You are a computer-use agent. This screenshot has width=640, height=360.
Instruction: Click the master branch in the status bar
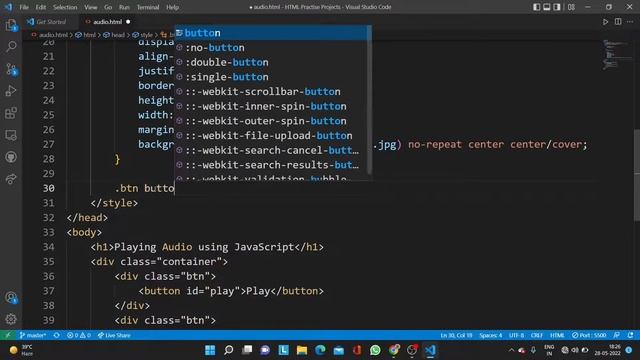click(x=33, y=335)
